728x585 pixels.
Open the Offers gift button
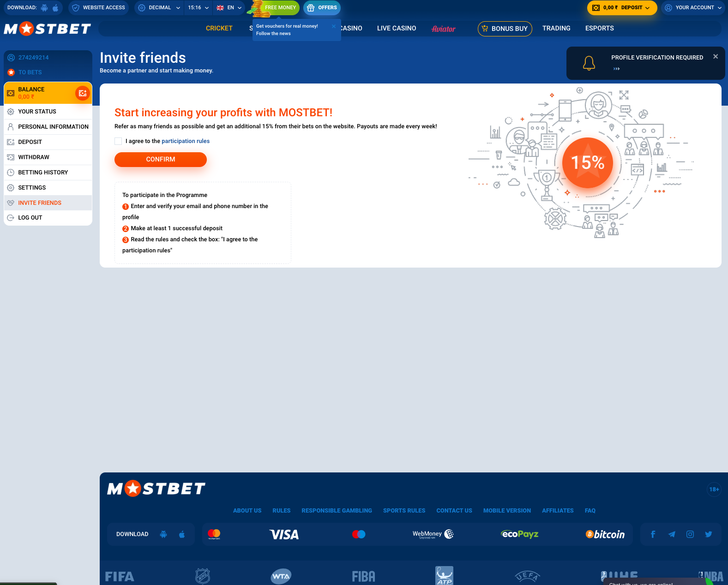pos(322,8)
